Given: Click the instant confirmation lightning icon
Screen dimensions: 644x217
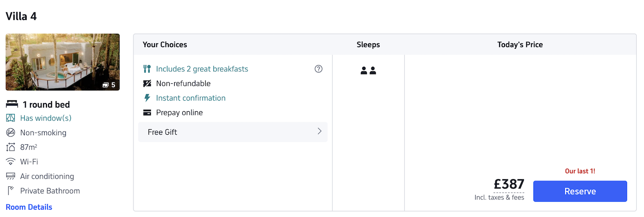Looking at the screenshot, I should tap(147, 98).
